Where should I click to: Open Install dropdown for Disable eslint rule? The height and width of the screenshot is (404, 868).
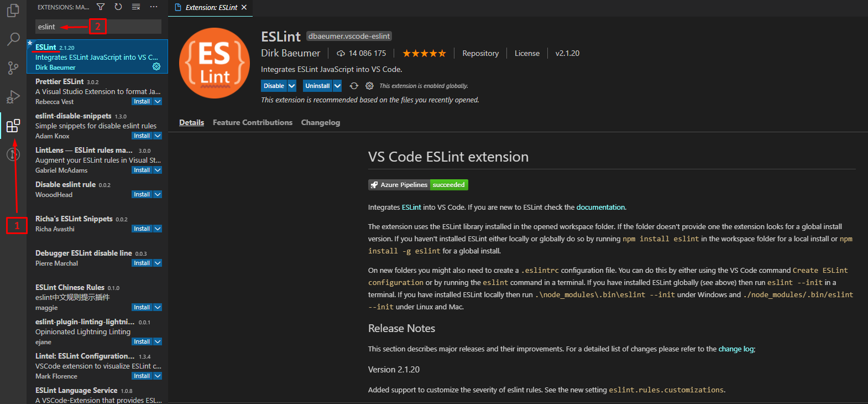[x=158, y=194]
